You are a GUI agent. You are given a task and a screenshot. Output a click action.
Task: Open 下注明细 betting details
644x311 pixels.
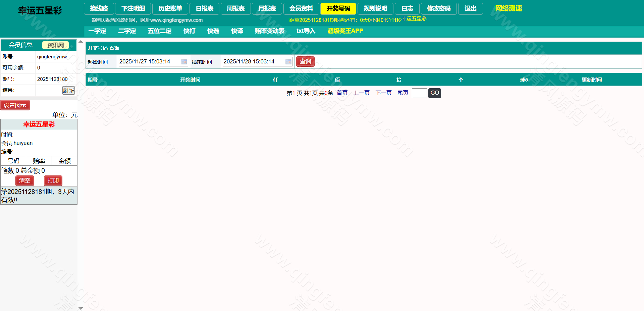[133, 9]
